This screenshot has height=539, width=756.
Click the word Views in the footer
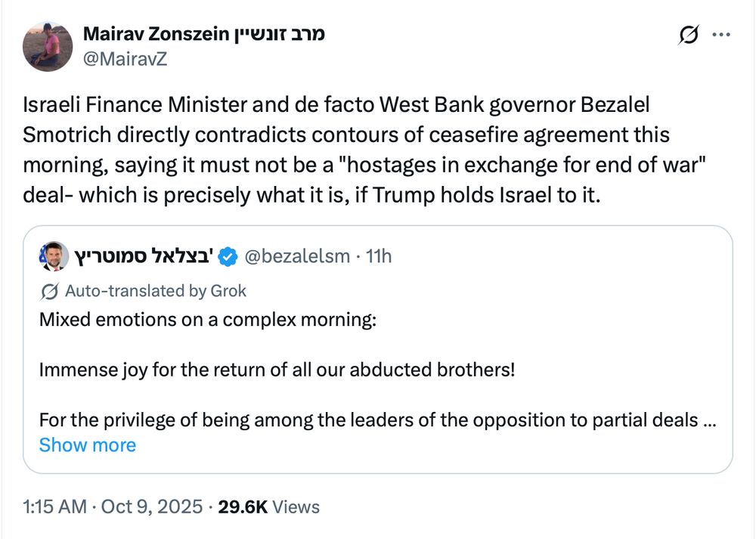296,506
